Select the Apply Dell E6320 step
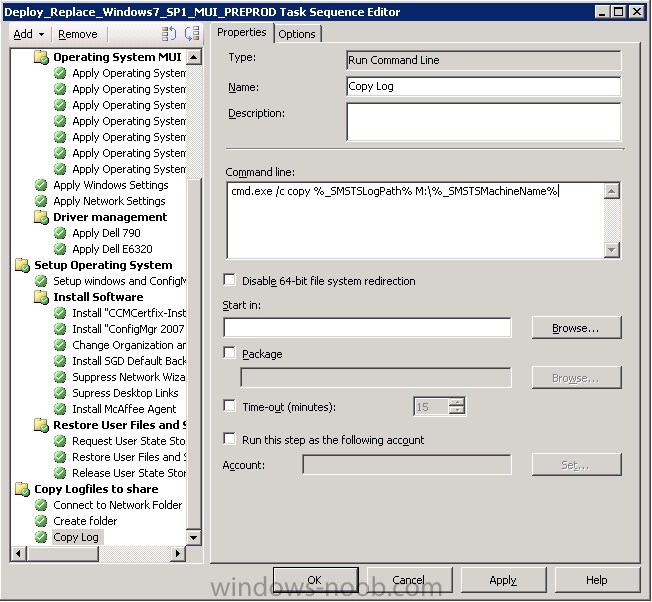Image resolution: width=652 pixels, height=602 pixels. (x=112, y=249)
